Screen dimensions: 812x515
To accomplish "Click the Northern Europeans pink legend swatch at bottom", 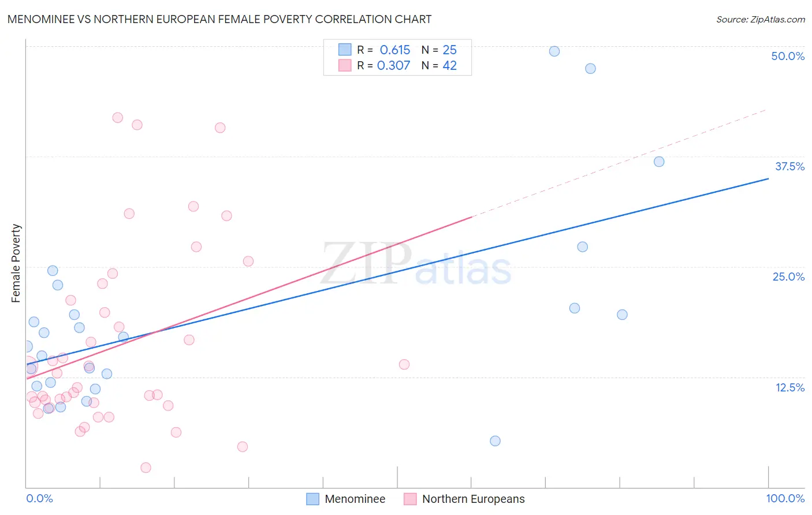I will pyautogui.click(x=410, y=499).
